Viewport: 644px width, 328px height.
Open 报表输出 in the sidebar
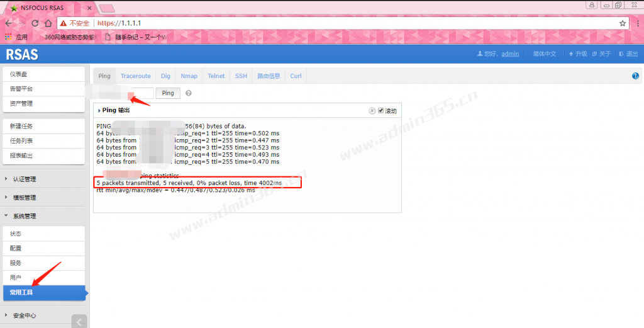[43, 156]
